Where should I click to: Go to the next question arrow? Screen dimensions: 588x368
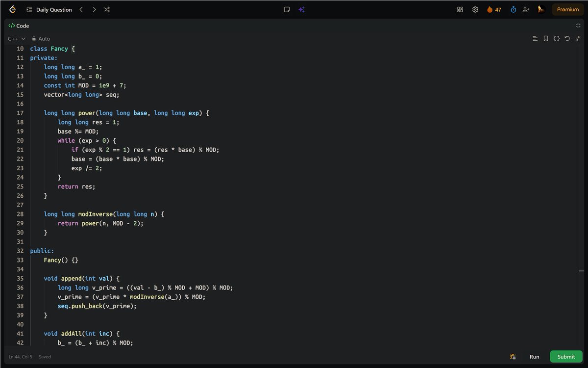pyautogui.click(x=94, y=9)
